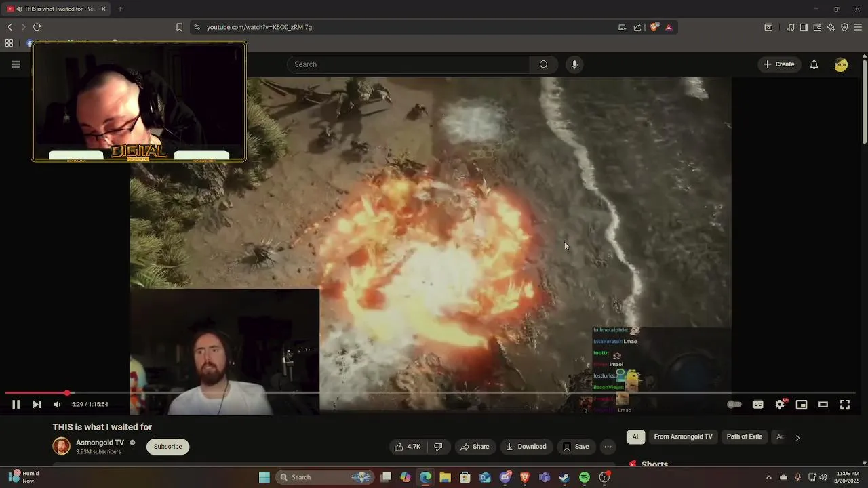Screen dimensions: 868x488
Task: Skip to the next video
Action: tap(37, 405)
